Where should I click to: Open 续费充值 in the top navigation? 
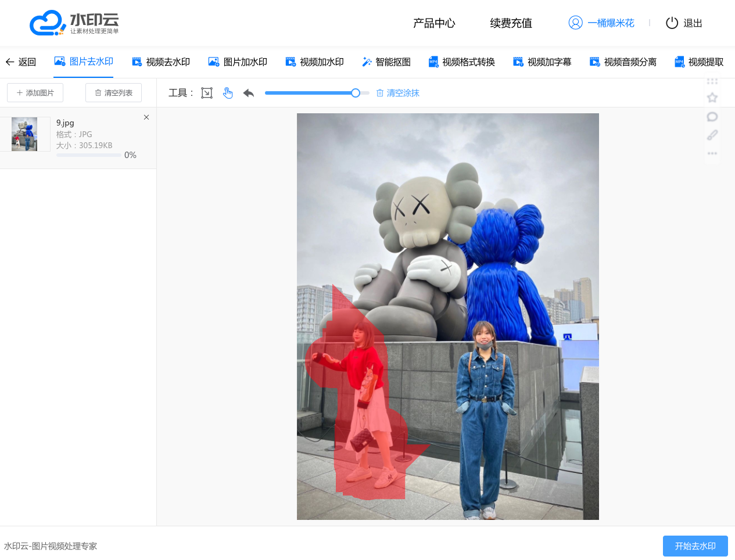coord(511,23)
